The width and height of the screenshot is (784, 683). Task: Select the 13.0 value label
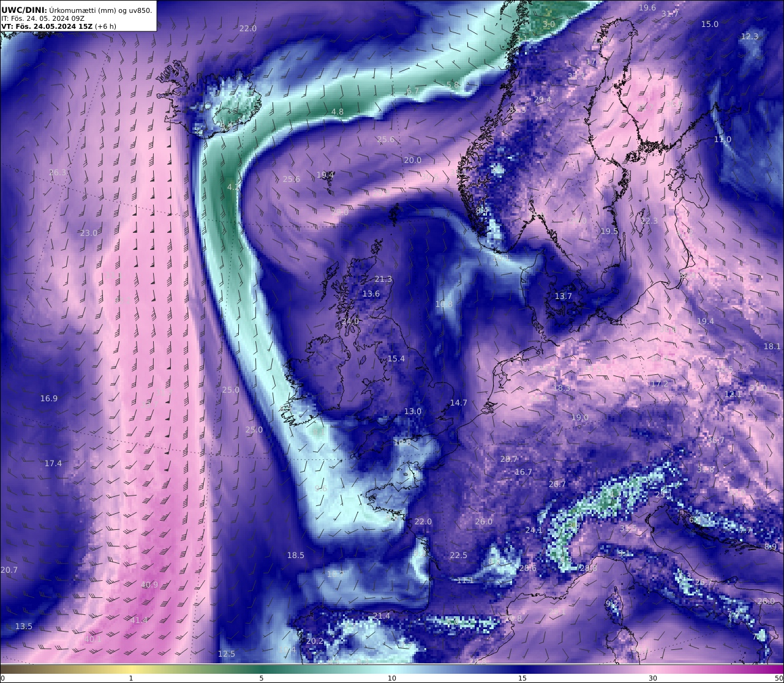413,411
